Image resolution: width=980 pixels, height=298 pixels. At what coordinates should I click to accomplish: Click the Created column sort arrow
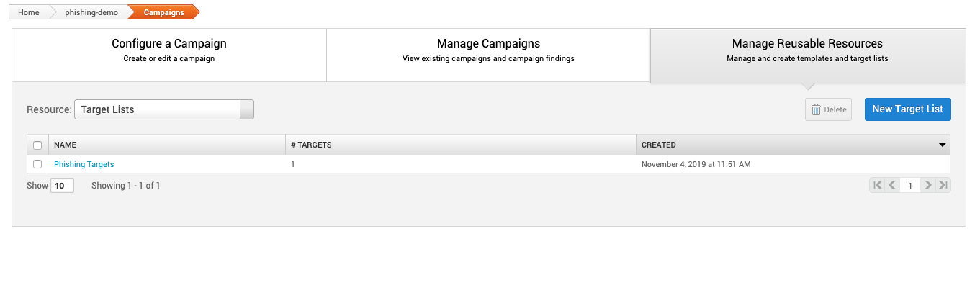click(943, 145)
